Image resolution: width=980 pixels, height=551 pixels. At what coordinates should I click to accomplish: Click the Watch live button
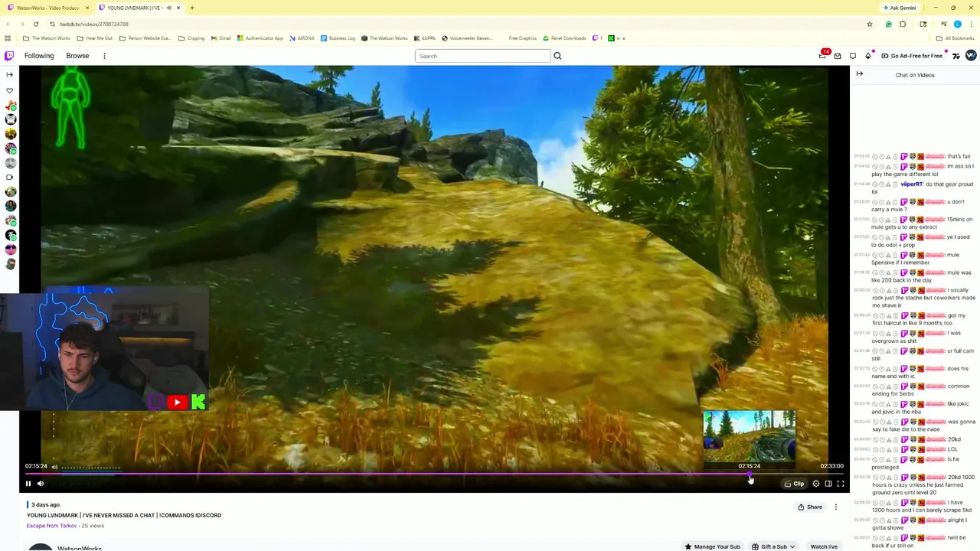click(x=824, y=546)
